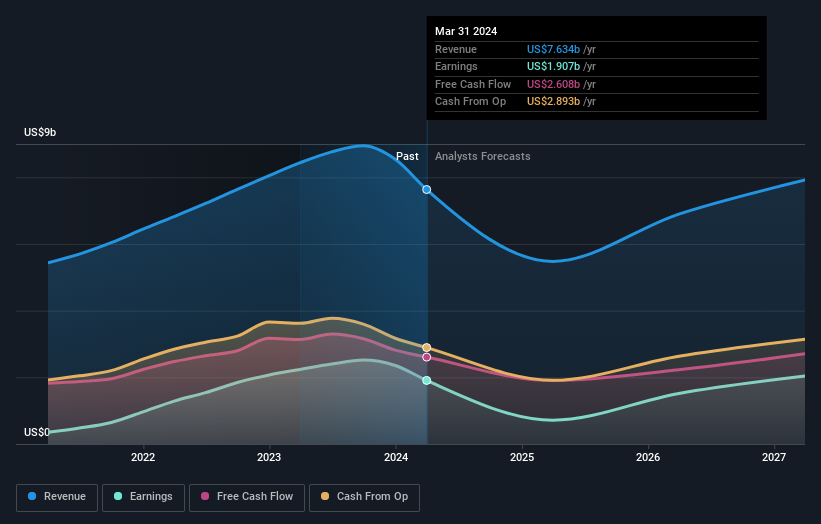The image size is (821, 524).
Task: Click the 2024 x-axis label
Action: 396,457
